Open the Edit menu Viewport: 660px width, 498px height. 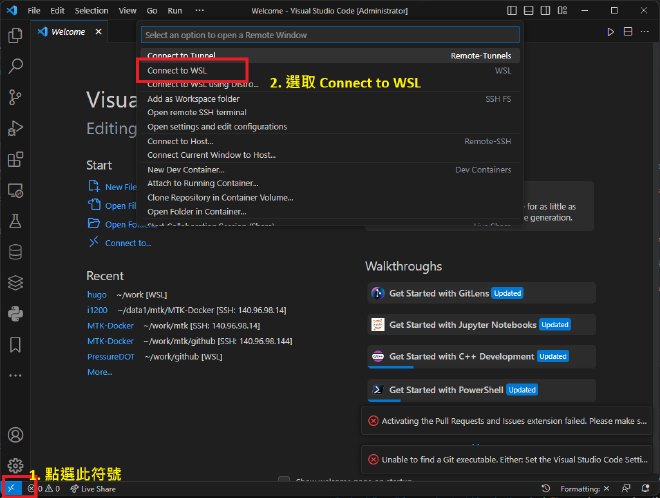tap(57, 11)
